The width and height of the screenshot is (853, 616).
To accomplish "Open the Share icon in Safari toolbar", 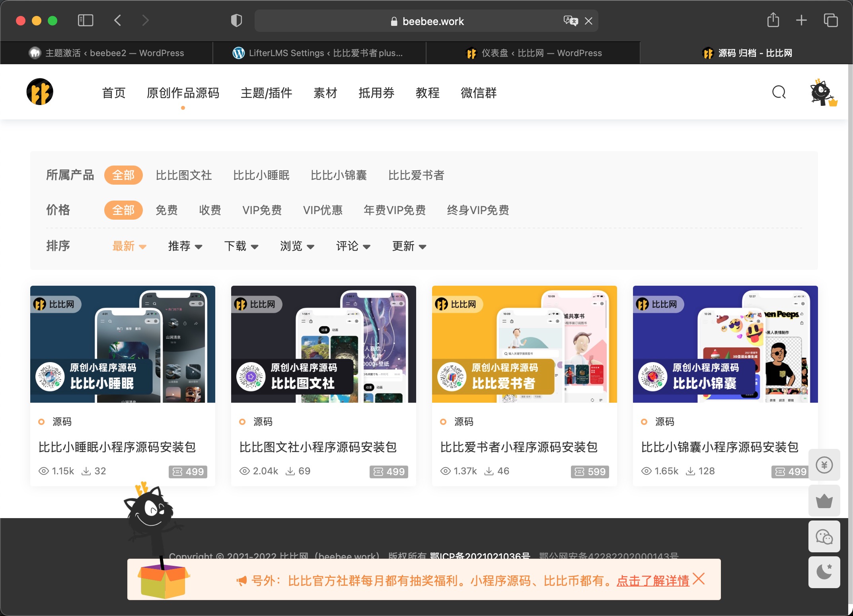I will pos(773,20).
